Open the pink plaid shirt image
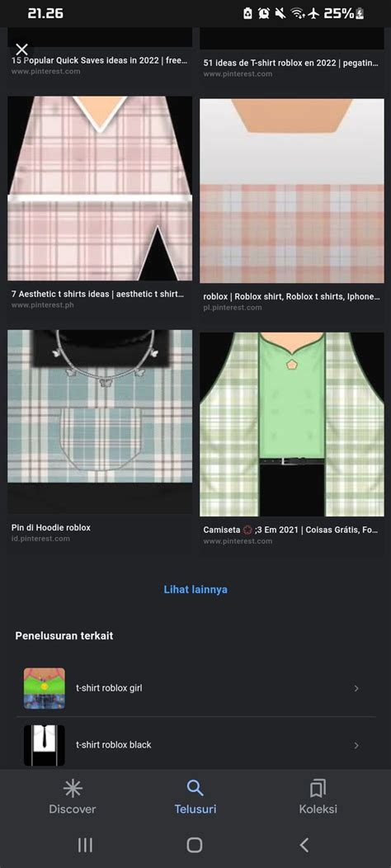Image resolution: width=391 pixels, height=868 pixels. [x=100, y=188]
